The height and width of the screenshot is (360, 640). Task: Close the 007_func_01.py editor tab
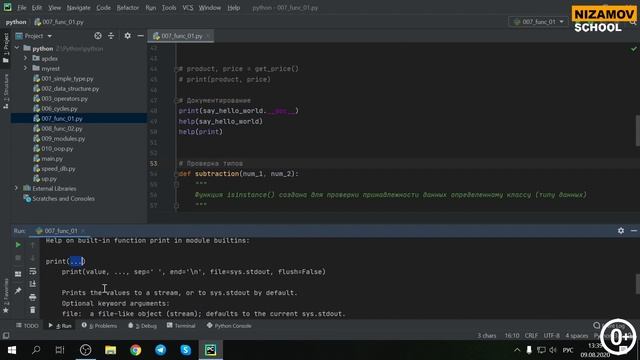click(208, 36)
